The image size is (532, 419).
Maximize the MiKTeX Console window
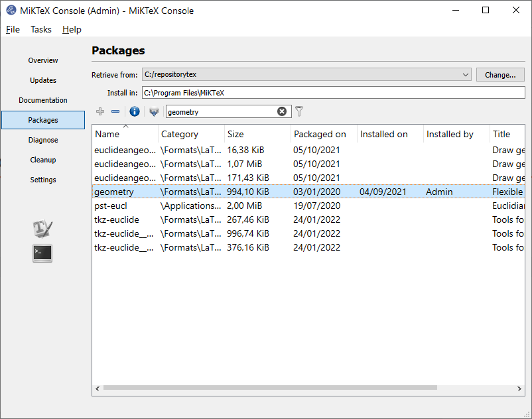tap(486, 10)
